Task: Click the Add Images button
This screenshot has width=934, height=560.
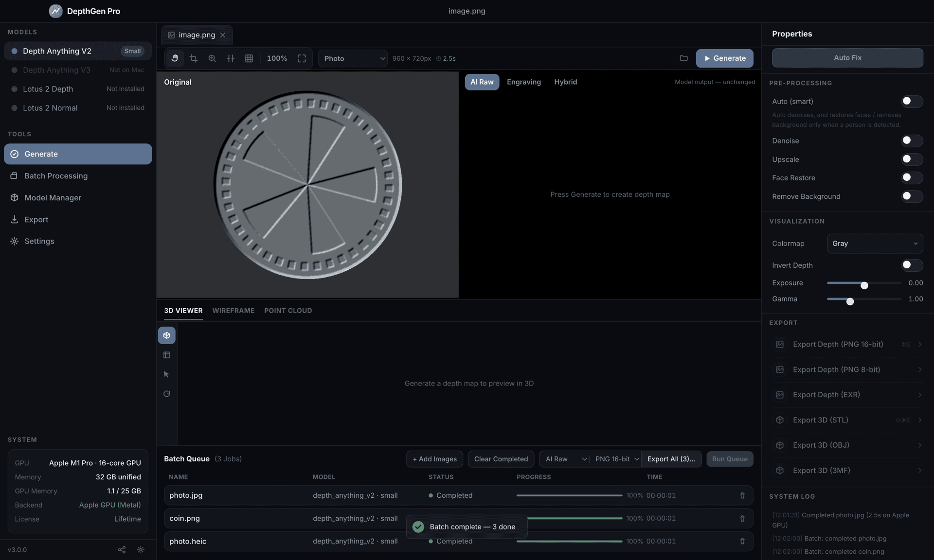Action: (x=434, y=459)
